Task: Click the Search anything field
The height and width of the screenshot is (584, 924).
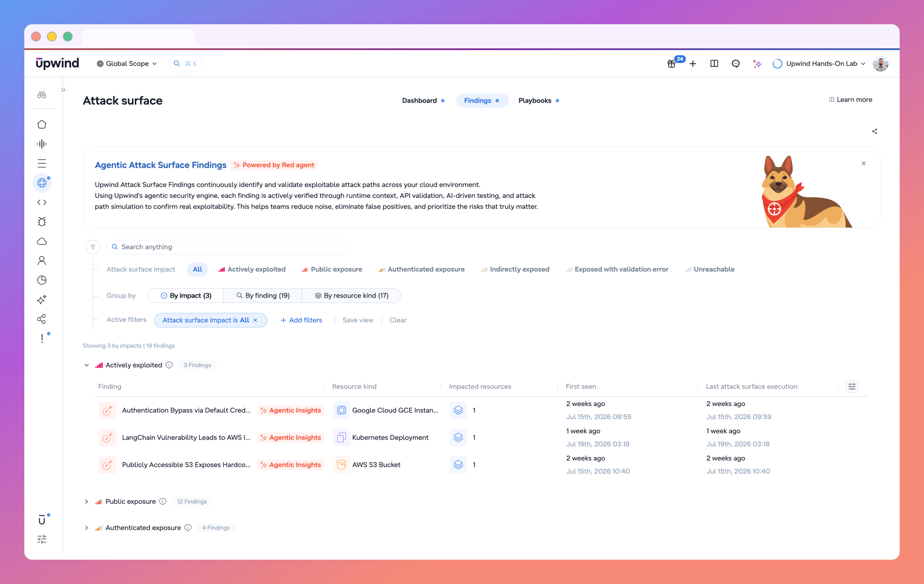Action: pos(228,247)
